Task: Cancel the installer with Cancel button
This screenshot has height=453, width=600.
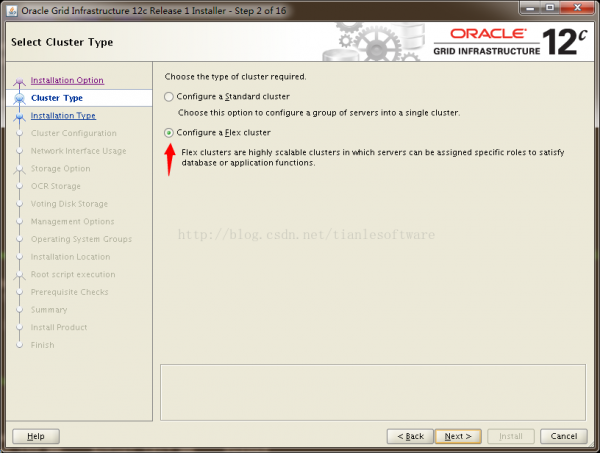Action: click(564, 436)
